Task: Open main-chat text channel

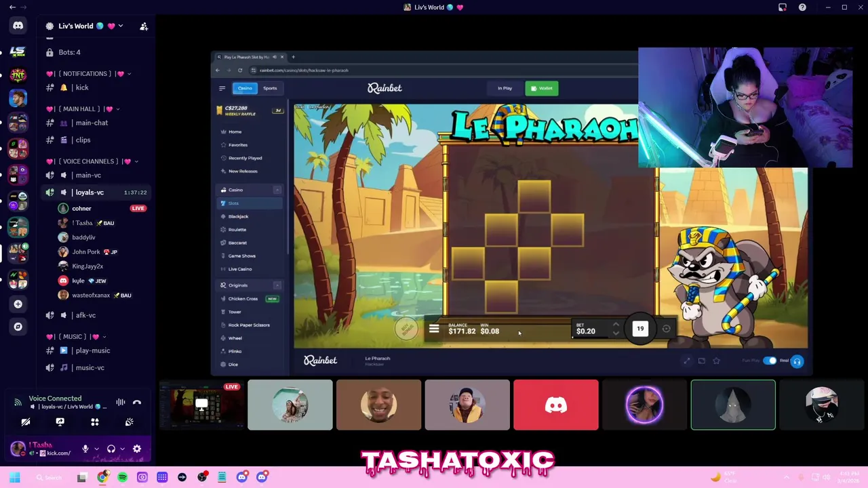Action: (x=91, y=123)
